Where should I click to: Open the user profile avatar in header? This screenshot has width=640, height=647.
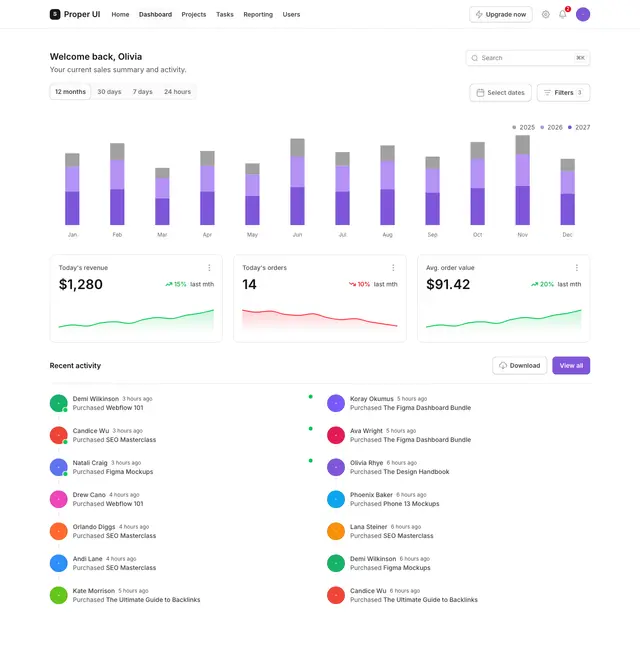[x=583, y=14]
